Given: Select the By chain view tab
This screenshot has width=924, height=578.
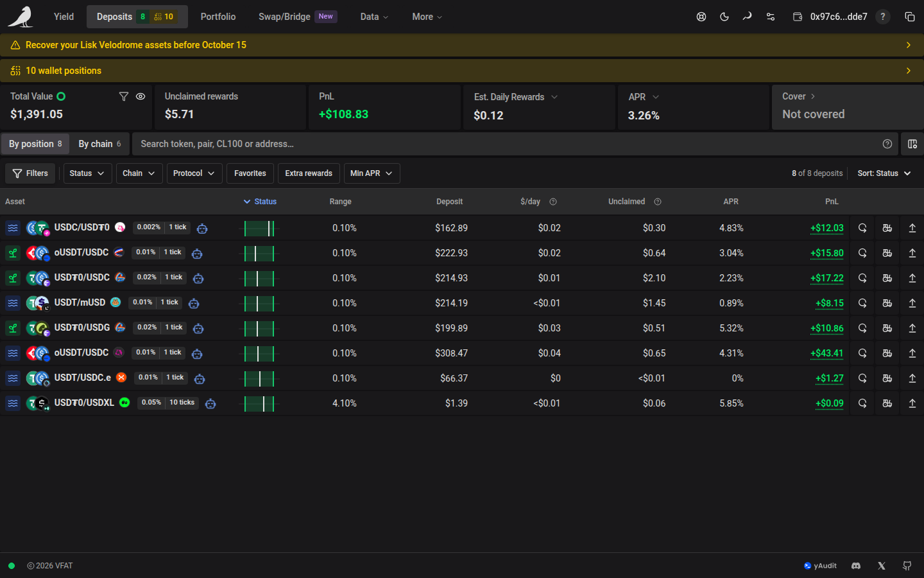Looking at the screenshot, I should coord(99,144).
